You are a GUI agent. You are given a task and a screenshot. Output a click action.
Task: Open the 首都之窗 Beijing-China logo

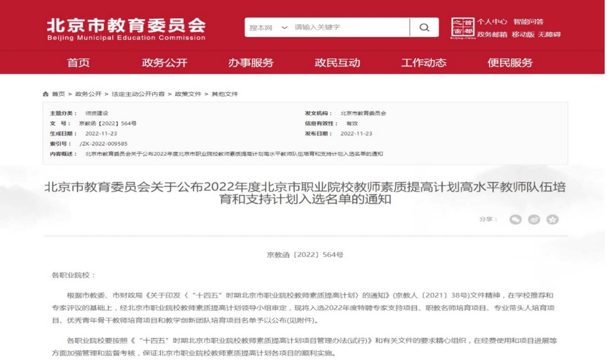pos(462,28)
